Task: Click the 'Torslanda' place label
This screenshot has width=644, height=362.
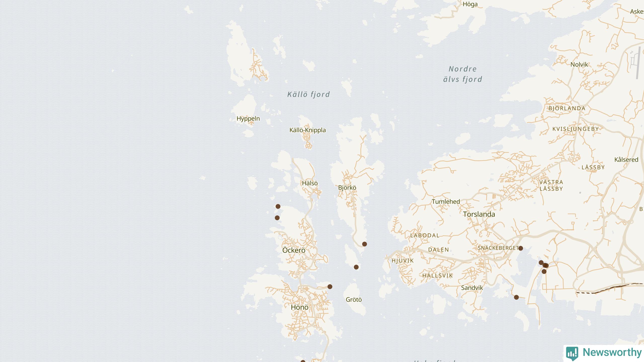Action: point(479,214)
